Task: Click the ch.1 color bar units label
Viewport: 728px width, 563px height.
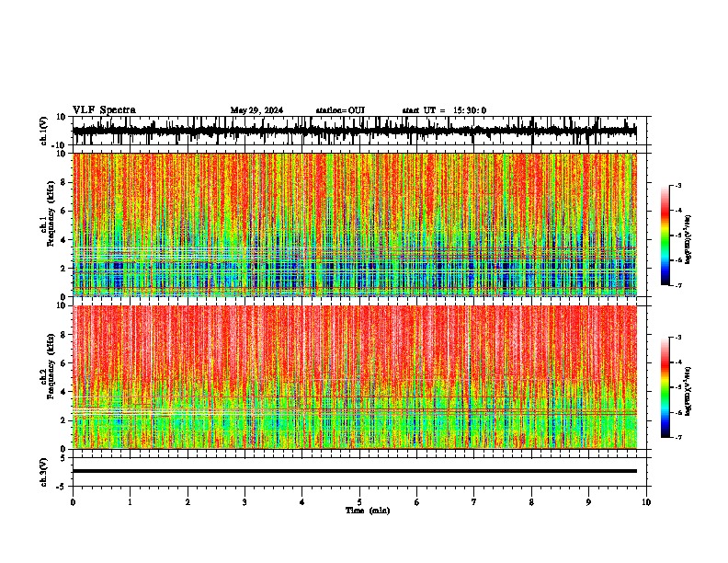Action: click(688, 240)
